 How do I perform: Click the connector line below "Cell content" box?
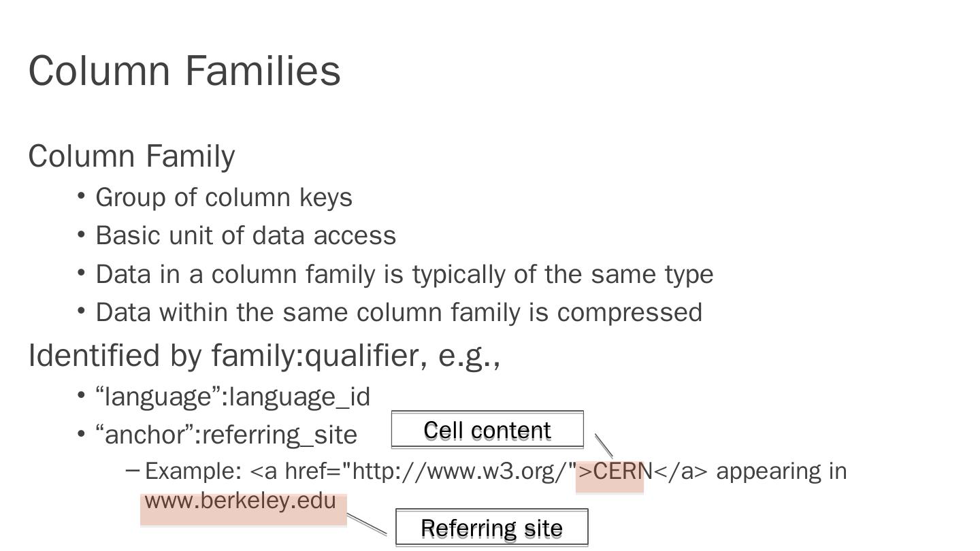click(604, 446)
